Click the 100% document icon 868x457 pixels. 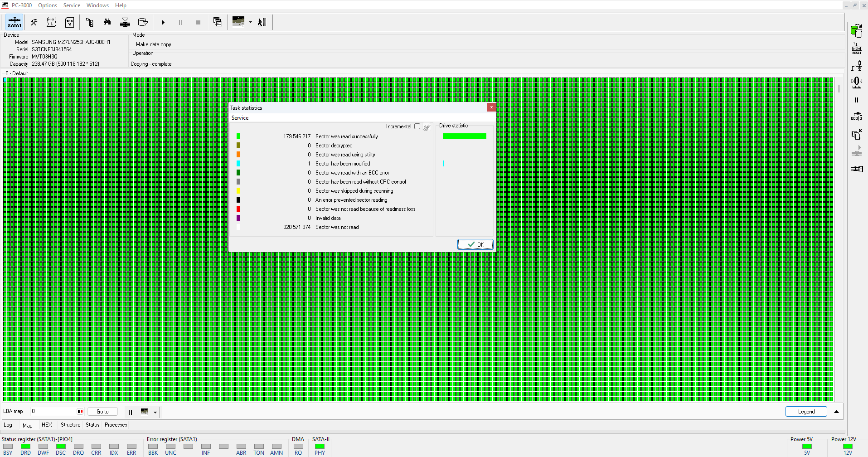pos(70,22)
